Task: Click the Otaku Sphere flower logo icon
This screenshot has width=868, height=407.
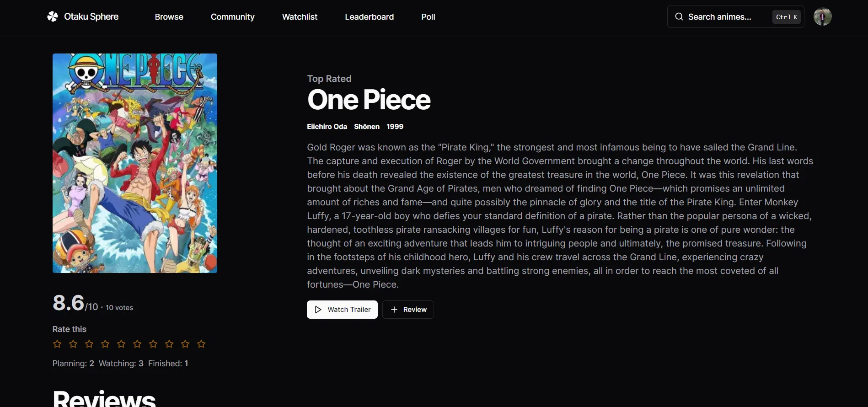Action: click(x=53, y=16)
